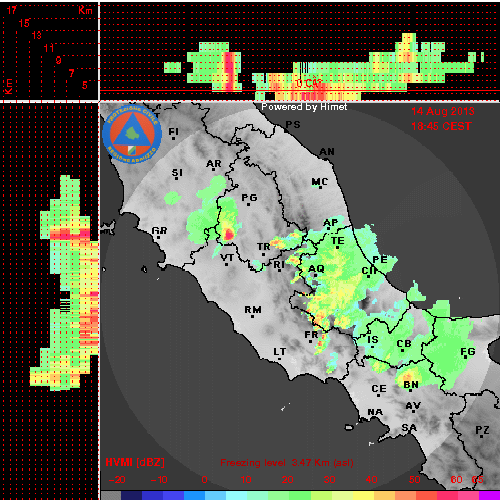Select the PG city label on map
500x500 pixels.
click(249, 198)
